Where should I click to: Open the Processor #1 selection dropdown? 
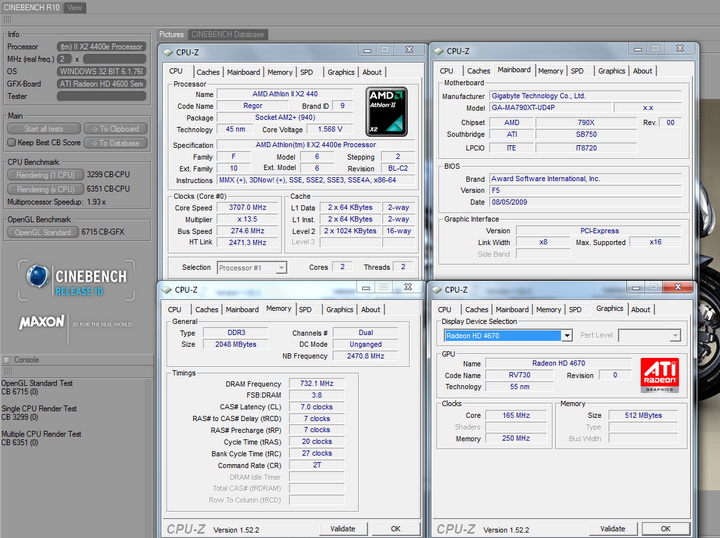click(251, 268)
